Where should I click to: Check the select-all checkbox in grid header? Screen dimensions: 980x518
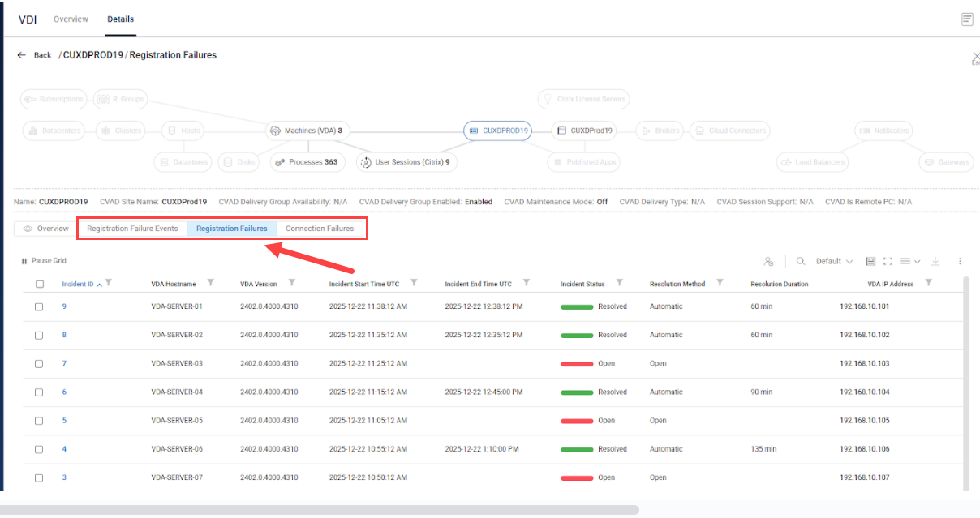point(38,283)
